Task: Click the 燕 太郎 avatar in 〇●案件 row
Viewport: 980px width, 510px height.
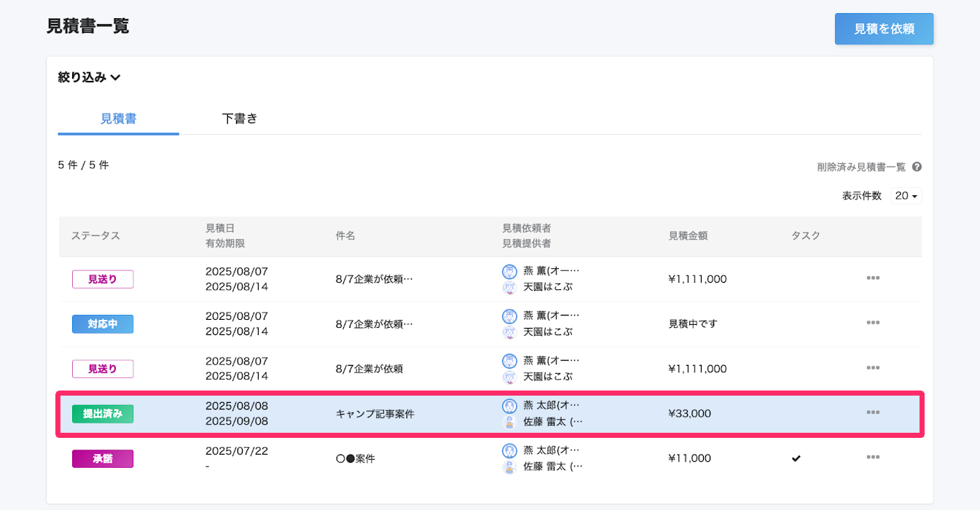Action: (x=509, y=451)
